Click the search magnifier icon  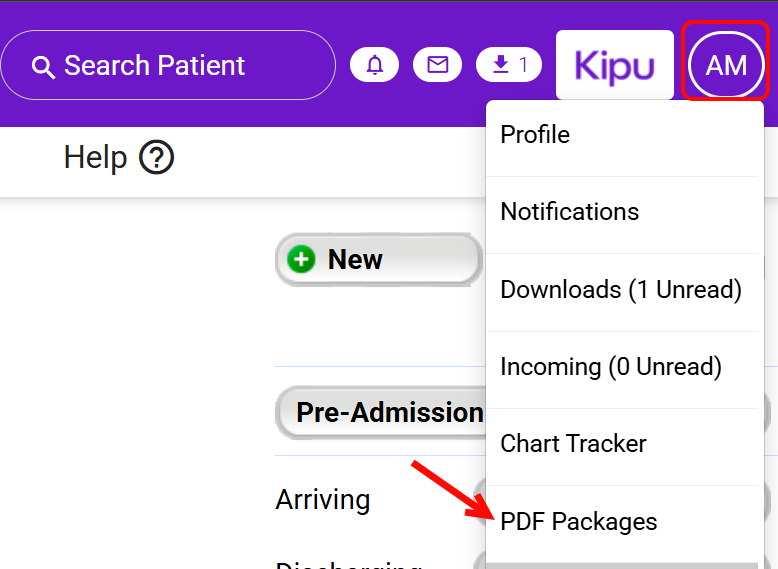(43, 67)
